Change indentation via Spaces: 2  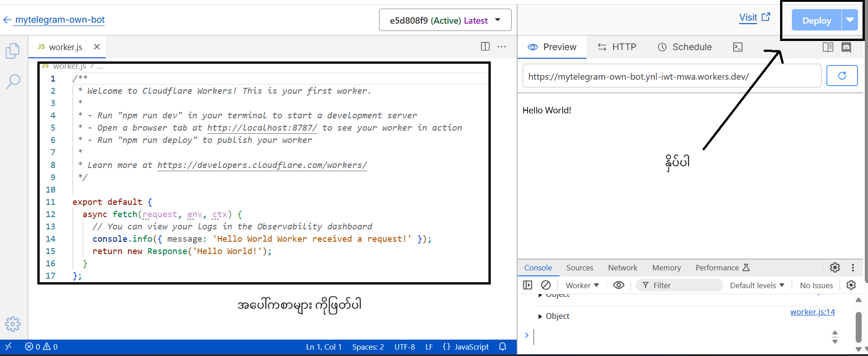click(x=368, y=346)
